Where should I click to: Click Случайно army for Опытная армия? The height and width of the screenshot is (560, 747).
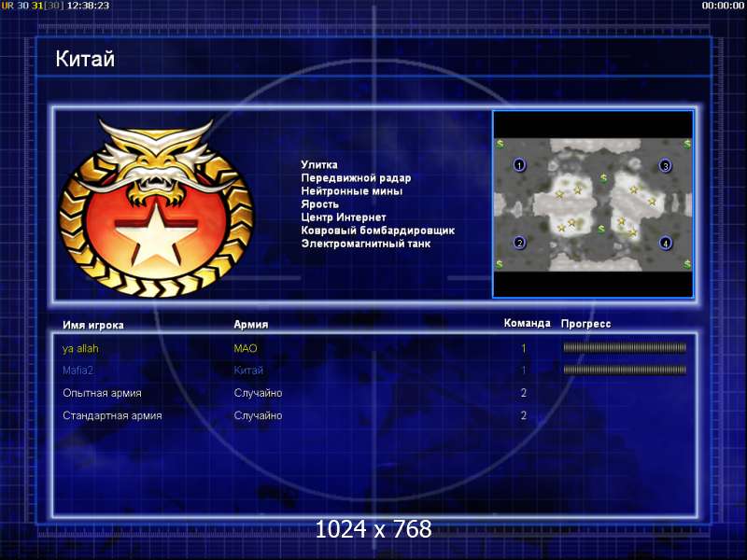point(258,393)
